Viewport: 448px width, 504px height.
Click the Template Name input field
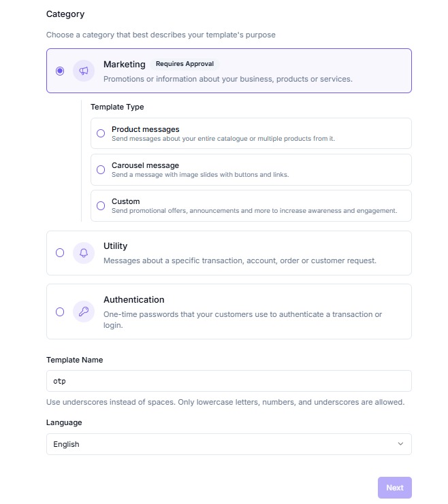click(229, 381)
